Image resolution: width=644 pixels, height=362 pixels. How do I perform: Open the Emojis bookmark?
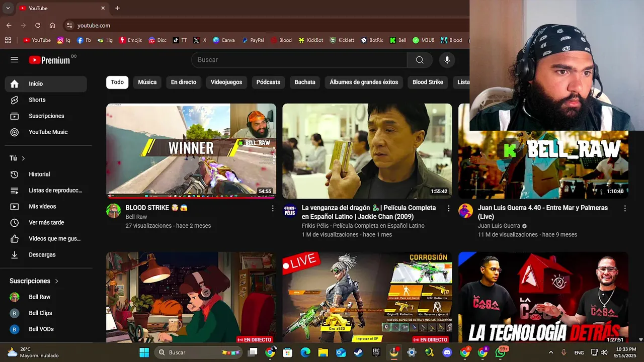[130, 40]
